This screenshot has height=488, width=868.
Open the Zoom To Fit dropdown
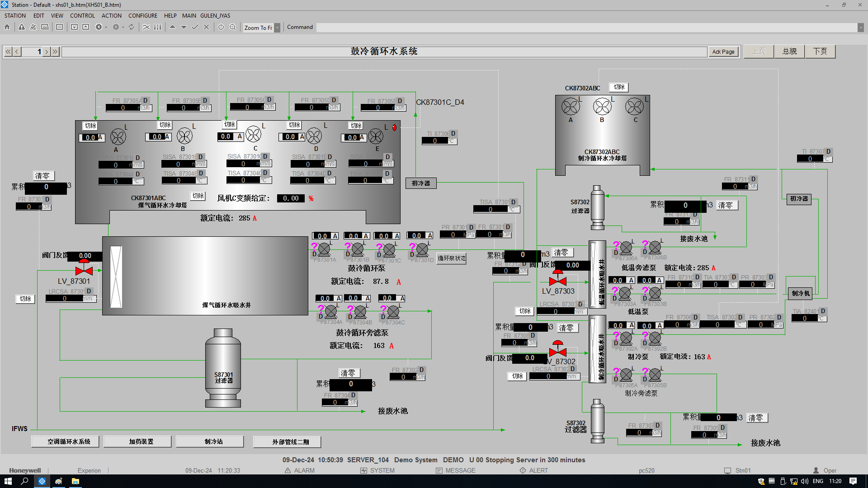click(278, 28)
